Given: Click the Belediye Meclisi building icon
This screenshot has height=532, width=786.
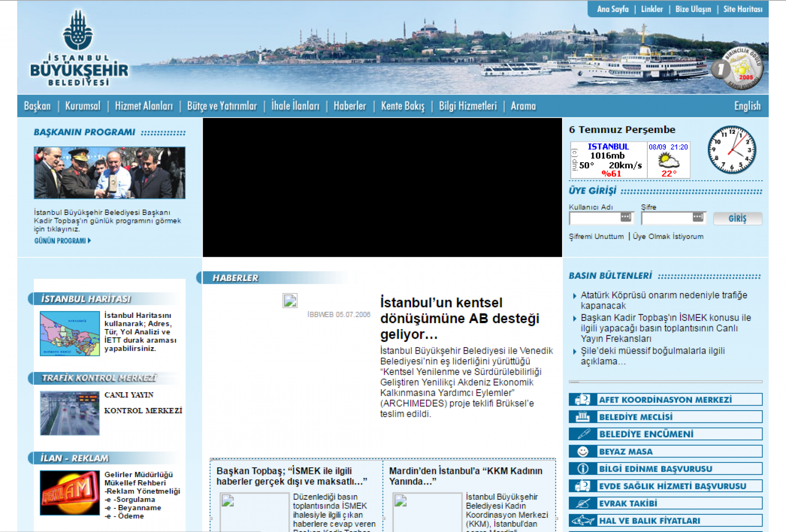Looking at the screenshot, I should pos(583,417).
